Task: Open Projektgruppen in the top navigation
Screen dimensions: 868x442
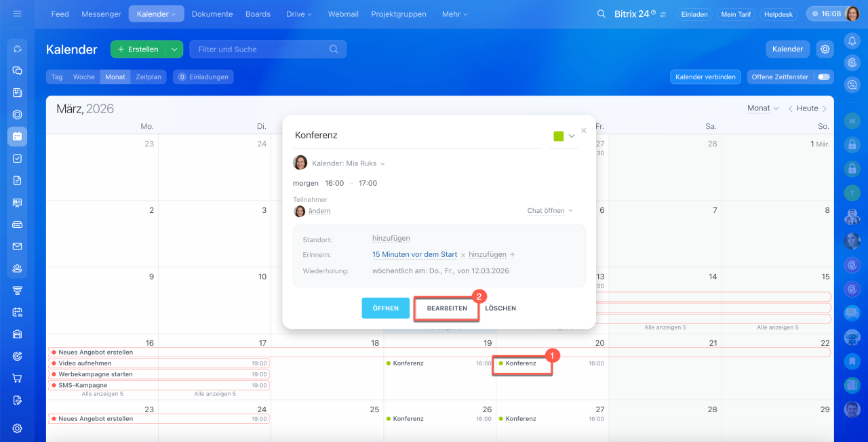Action: [x=399, y=14]
